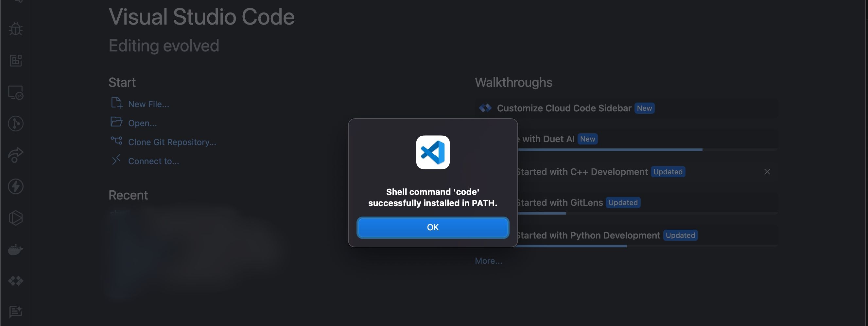Open the Python Development walkthrough
The width and height of the screenshot is (868, 326).
[x=588, y=235]
